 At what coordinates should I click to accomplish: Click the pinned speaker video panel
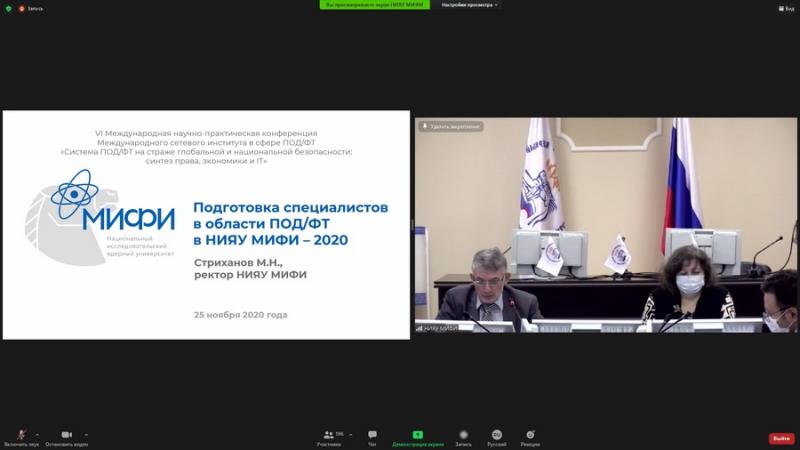(606, 225)
